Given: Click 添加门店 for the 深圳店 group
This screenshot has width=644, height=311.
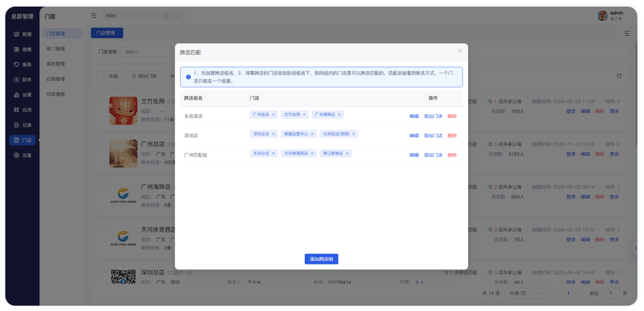Looking at the screenshot, I should click(x=433, y=135).
